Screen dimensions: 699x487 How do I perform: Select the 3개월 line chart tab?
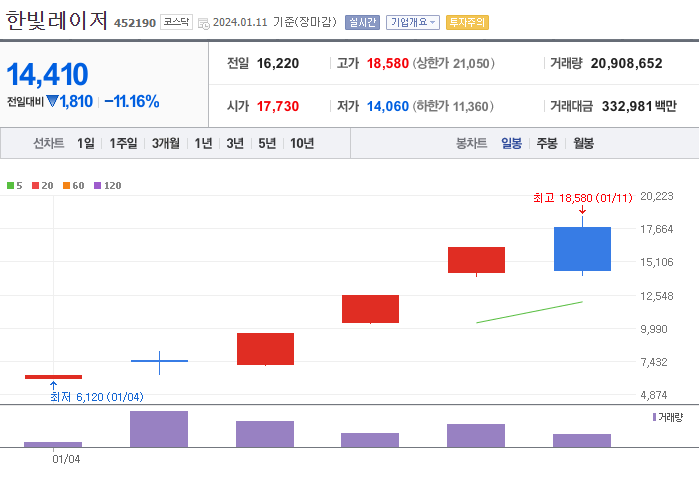point(166,143)
